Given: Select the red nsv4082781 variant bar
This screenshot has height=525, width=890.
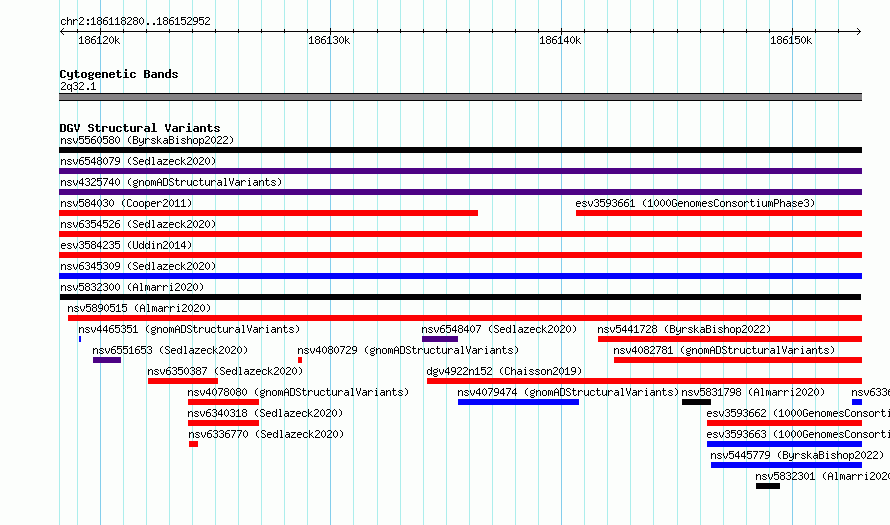Looking at the screenshot, I should point(738,360).
